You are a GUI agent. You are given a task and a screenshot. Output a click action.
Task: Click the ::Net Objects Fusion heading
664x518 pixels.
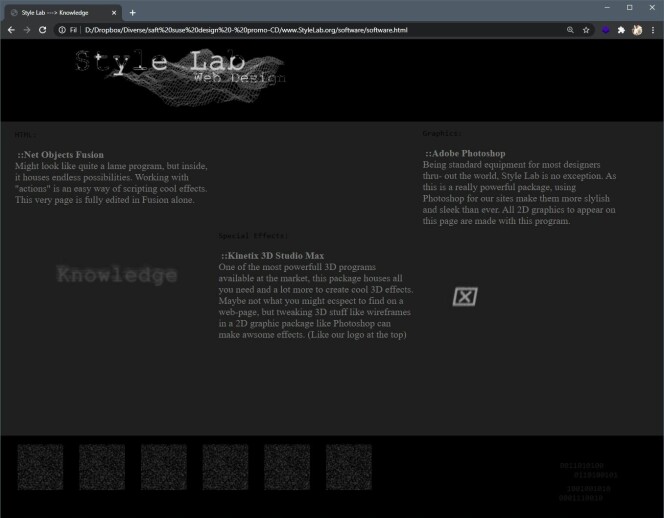[x=61, y=155]
